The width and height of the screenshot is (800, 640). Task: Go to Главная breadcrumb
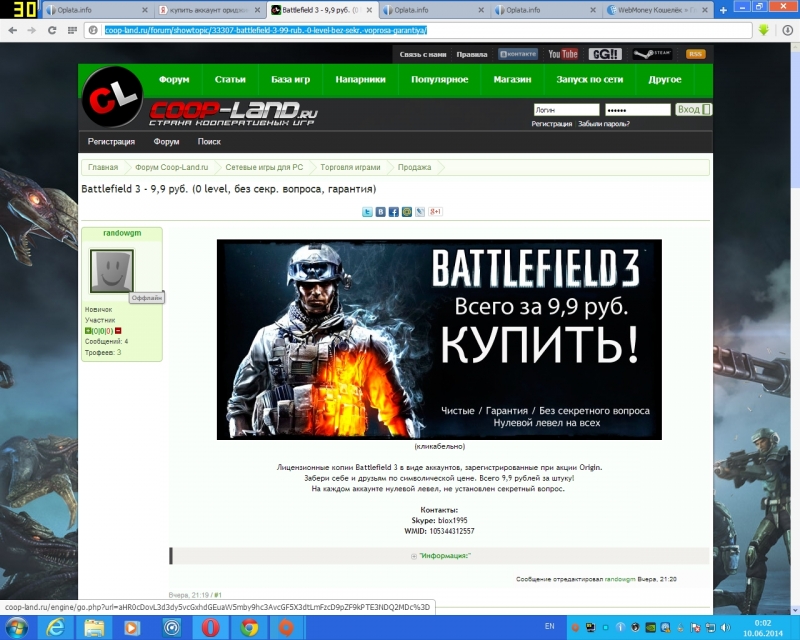coord(103,167)
